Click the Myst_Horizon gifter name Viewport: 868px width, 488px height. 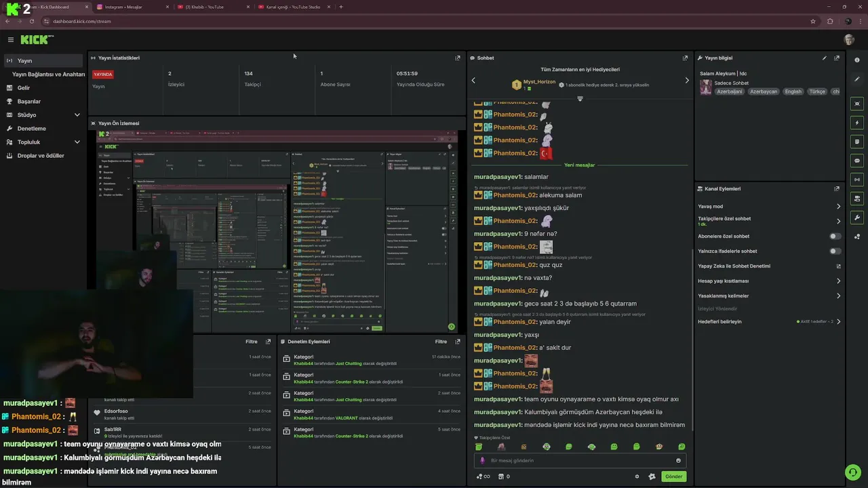(539, 81)
